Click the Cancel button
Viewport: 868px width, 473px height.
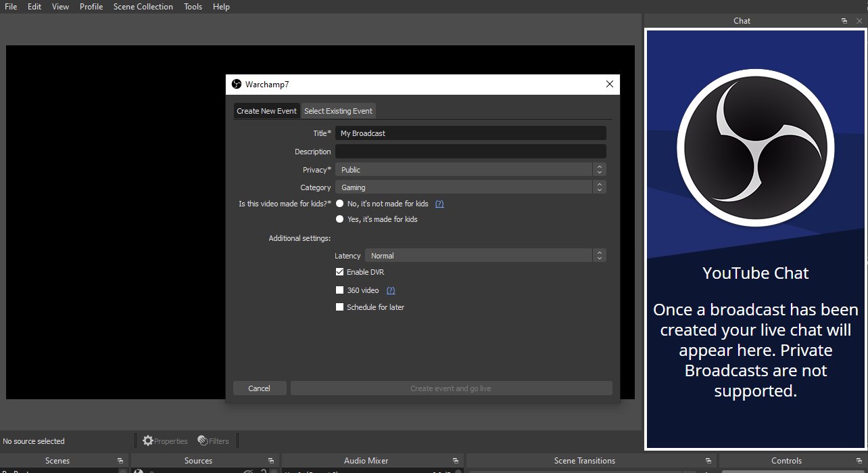point(260,388)
